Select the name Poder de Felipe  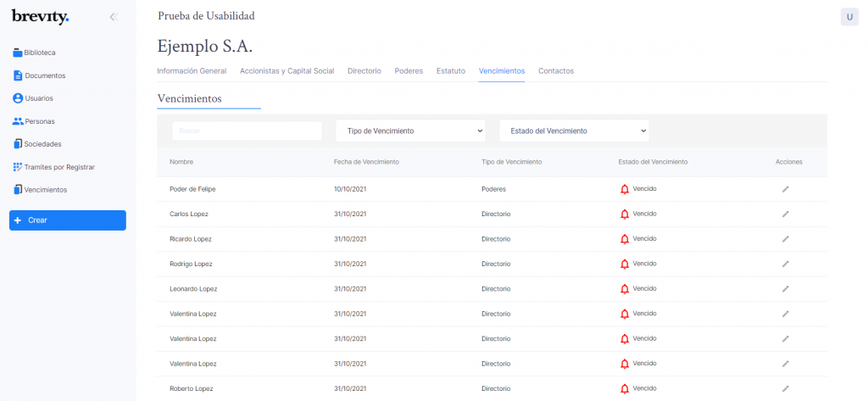[192, 189]
